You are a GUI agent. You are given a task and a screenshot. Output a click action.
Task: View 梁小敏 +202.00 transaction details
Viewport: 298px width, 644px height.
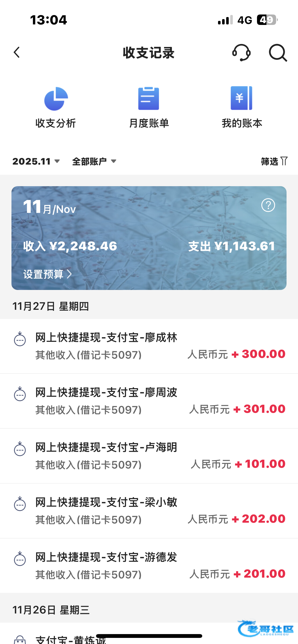click(x=149, y=511)
